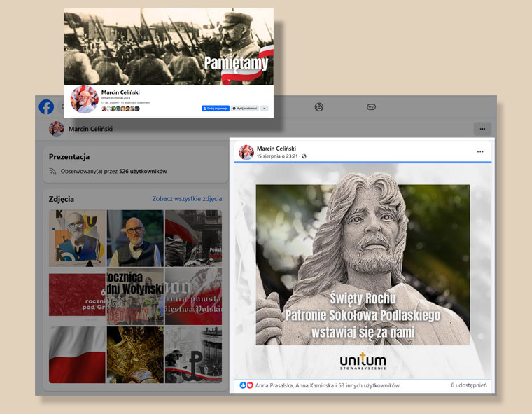Screen dimensions: 532x414
Task: Click the globe privacy icon on post
Action: pyautogui.click(x=304, y=156)
